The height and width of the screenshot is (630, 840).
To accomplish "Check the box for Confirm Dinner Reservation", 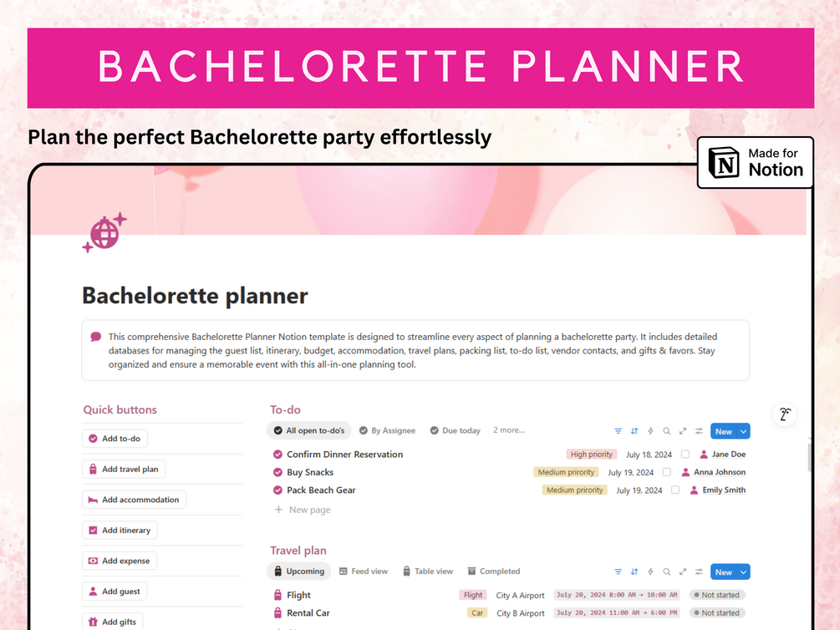I will [685, 455].
